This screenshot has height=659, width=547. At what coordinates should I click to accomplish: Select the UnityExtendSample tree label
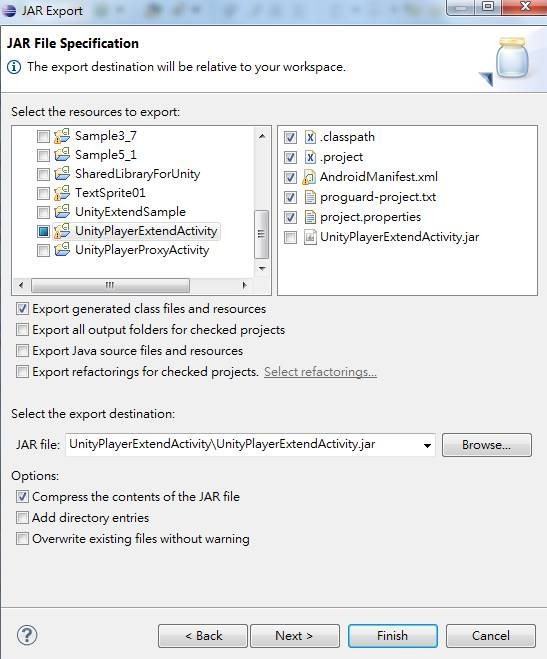pos(130,212)
